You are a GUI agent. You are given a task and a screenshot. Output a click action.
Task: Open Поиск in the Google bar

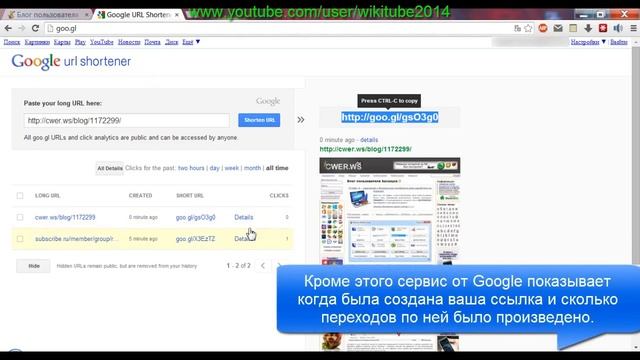(x=12, y=42)
